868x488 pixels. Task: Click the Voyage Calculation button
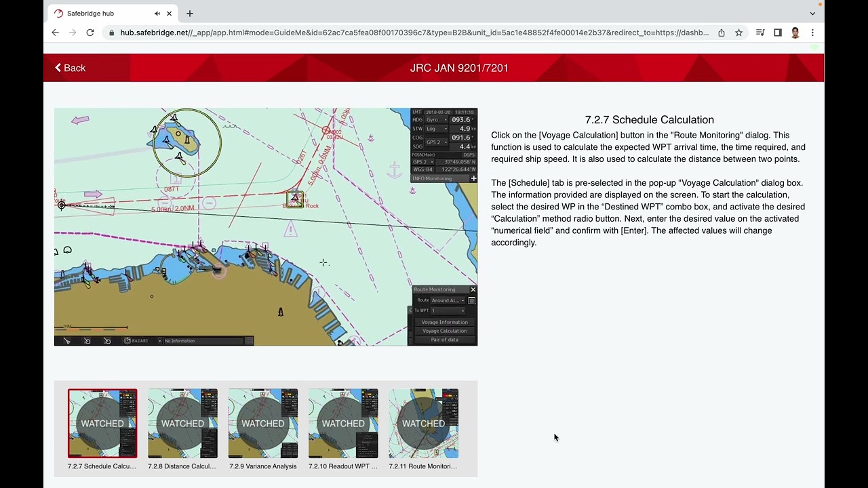445,331
